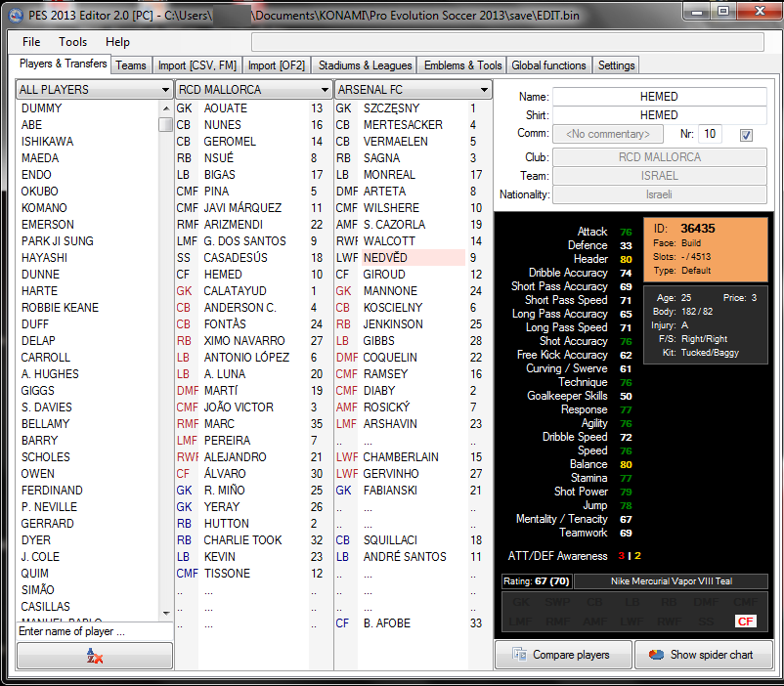Click the Shirt name input field
784x686 pixels.
point(660,115)
